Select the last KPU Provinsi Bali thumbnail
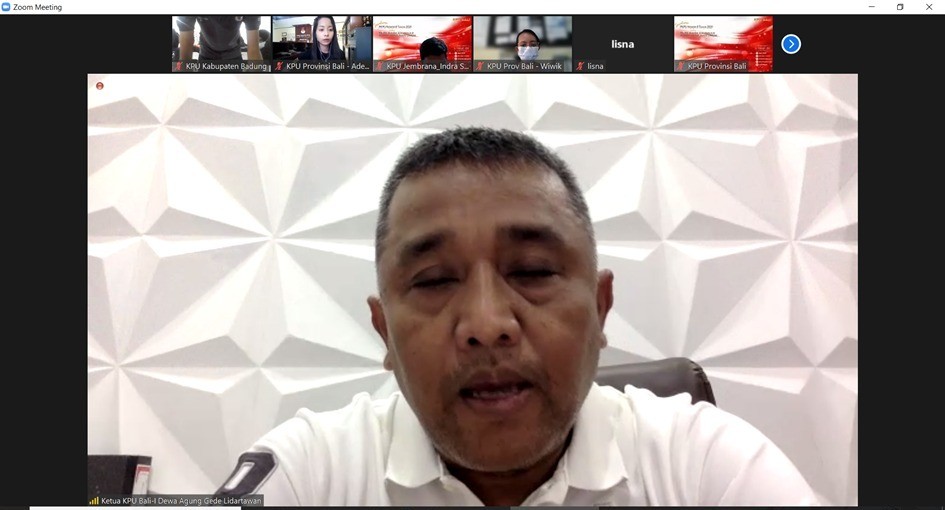 click(x=723, y=38)
